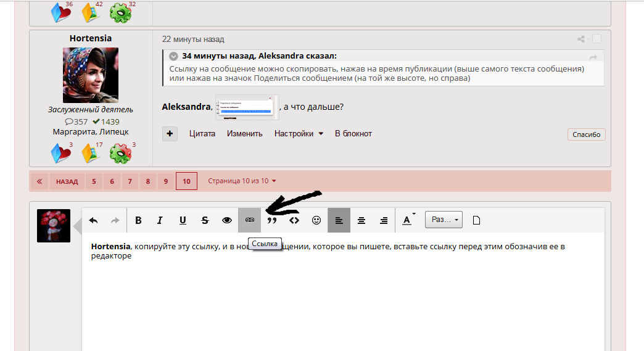Open the text color picker (A icon)
This screenshot has height=351, width=644.
(407, 220)
